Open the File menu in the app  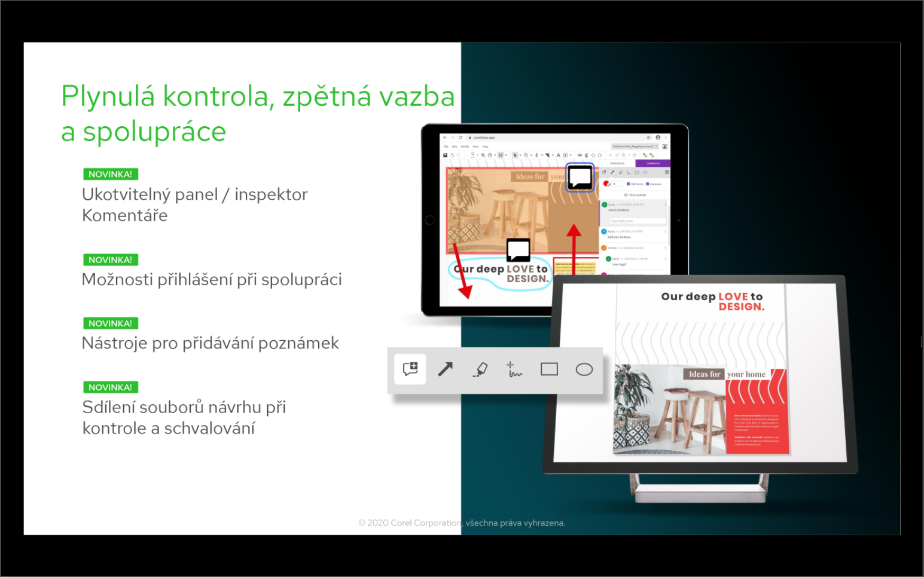pos(446,146)
